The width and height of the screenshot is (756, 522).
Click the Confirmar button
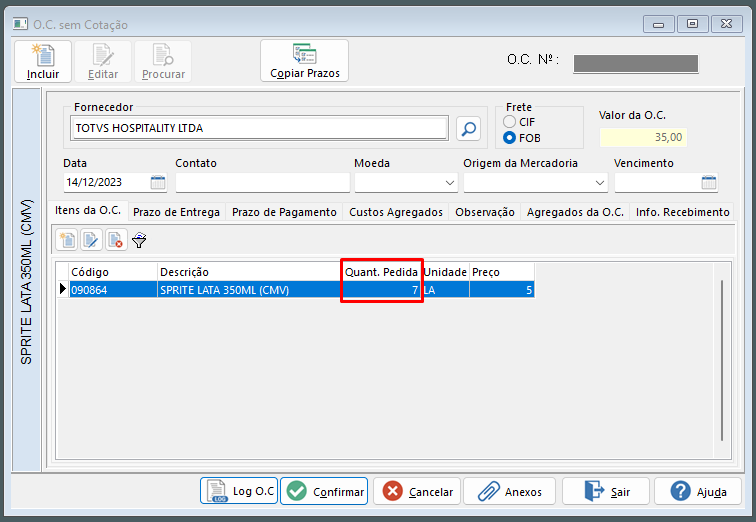(324, 491)
